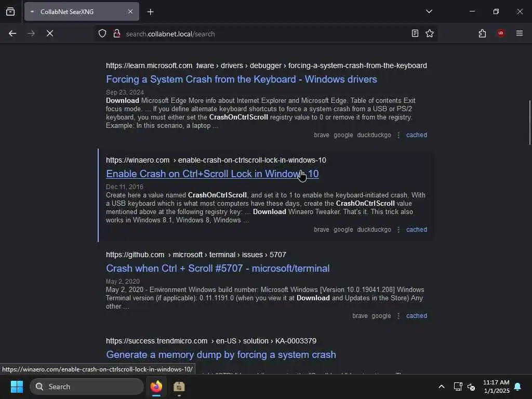Click the page vertical scrollbar thumb
The image size is (532, 399).
[529, 123]
